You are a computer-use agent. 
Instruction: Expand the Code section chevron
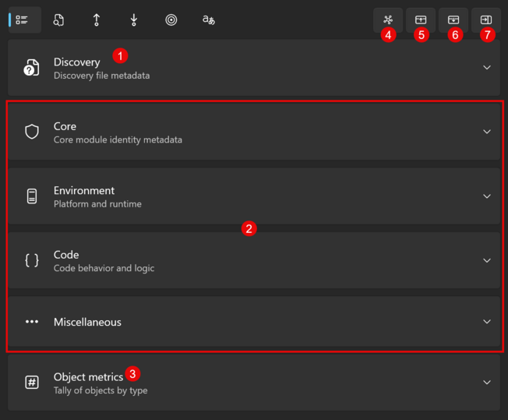coord(487,260)
